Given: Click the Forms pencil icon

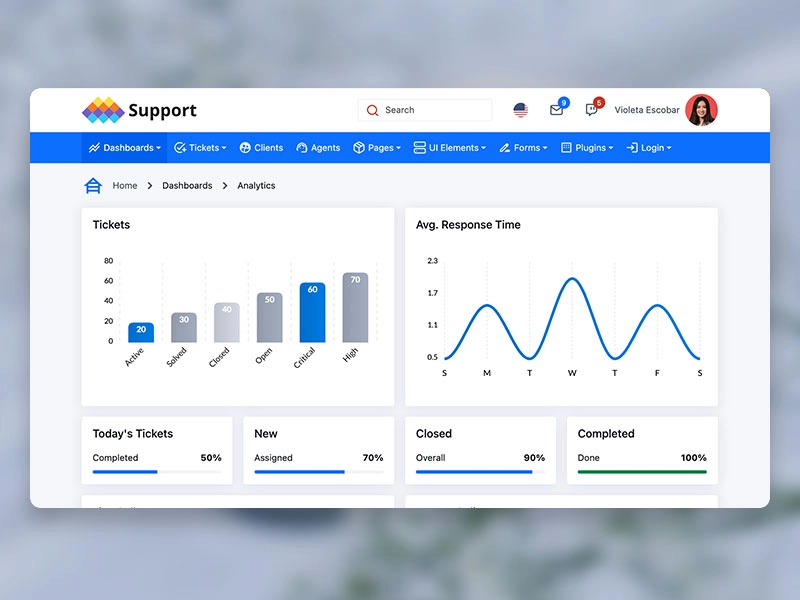Looking at the screenshot, I should pyautogui.click(x=505, y=148).
